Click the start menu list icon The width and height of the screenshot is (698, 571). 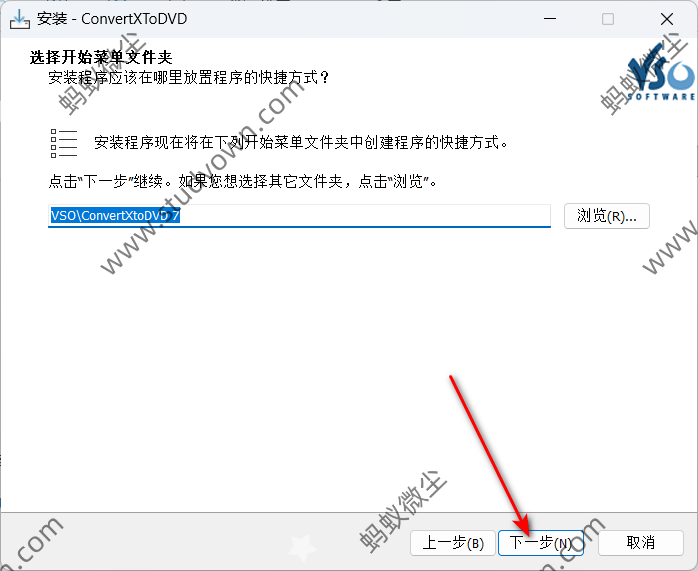[x=64, y=143]
